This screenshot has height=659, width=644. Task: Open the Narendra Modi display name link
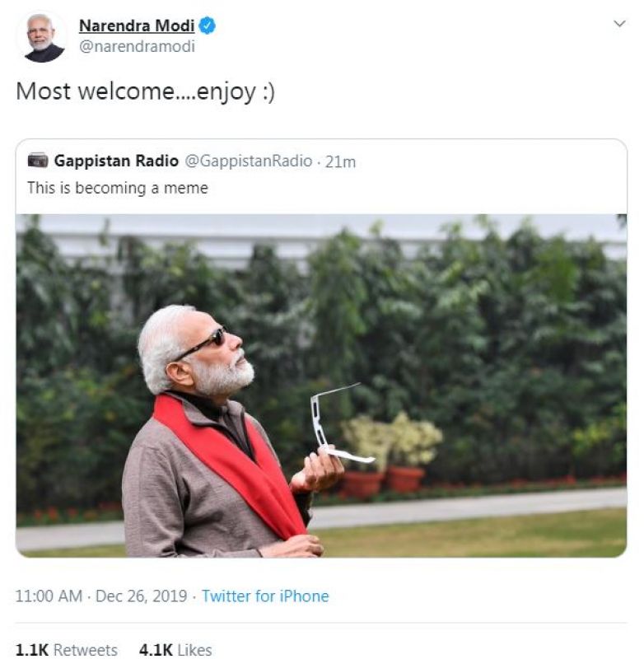click(137, 26)
